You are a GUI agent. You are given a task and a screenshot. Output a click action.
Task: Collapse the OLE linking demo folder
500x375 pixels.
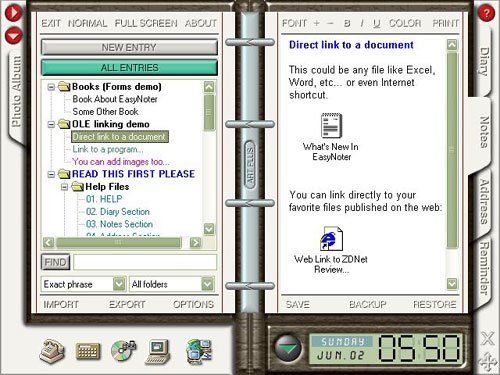click(51, 124)
